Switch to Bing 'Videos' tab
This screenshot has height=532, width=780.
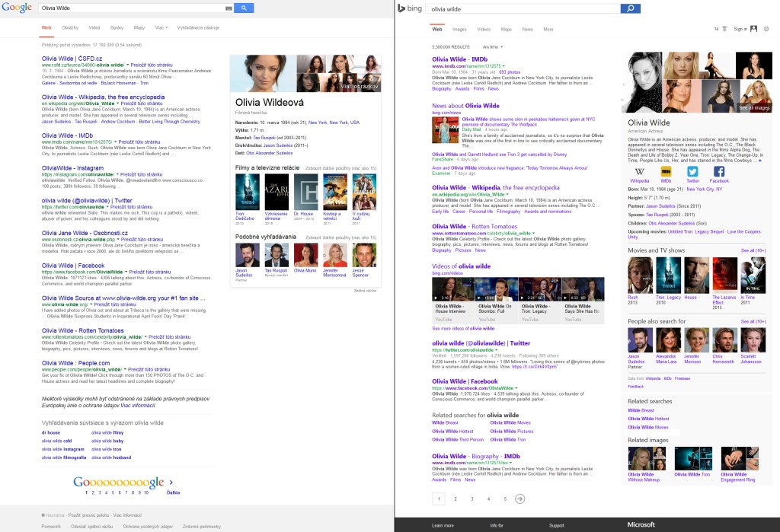coord(483,30)
